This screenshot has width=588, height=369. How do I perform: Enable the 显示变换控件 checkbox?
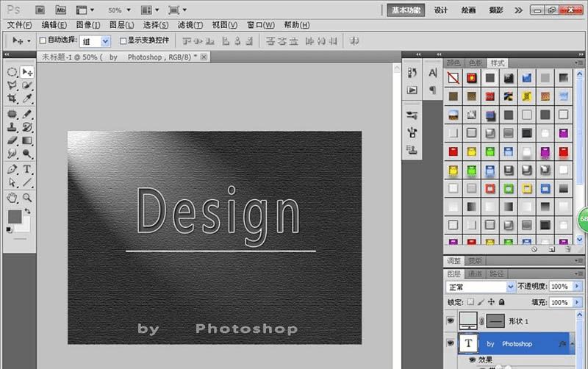coord(123,41)
